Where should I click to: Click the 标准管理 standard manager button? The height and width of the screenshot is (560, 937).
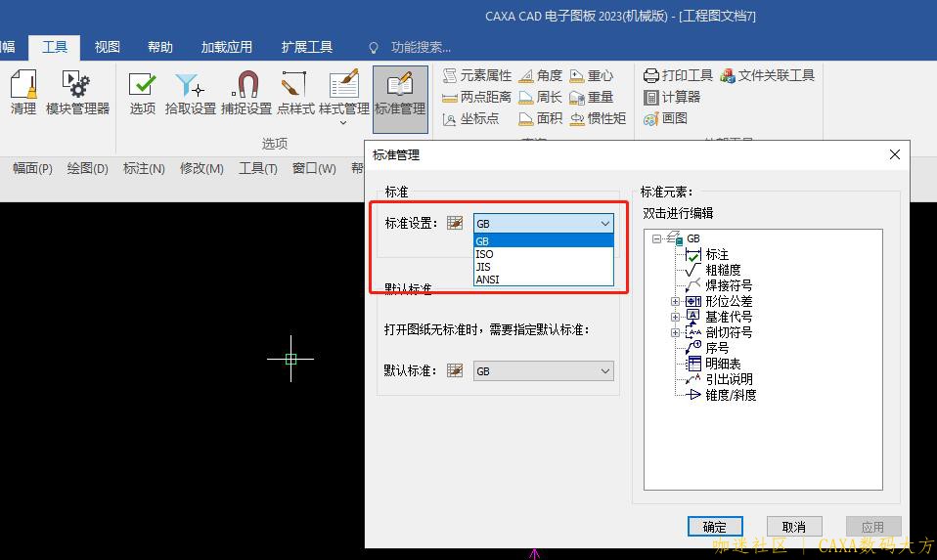400,99
